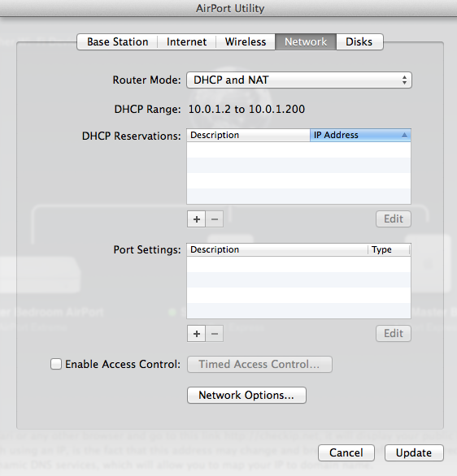
Task: Open the Router Mode dropdown
Action: click(299, 80)
